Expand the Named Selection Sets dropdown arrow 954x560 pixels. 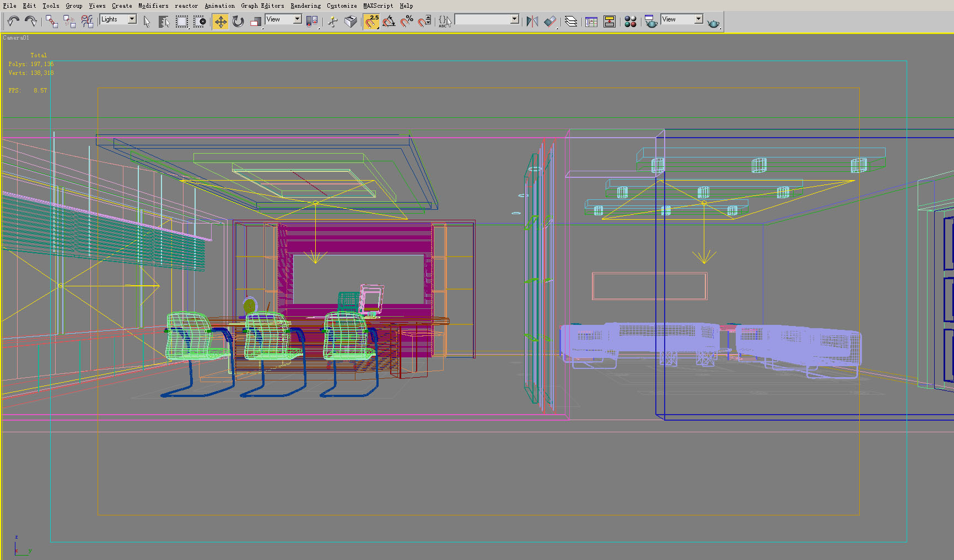[515, 19]
